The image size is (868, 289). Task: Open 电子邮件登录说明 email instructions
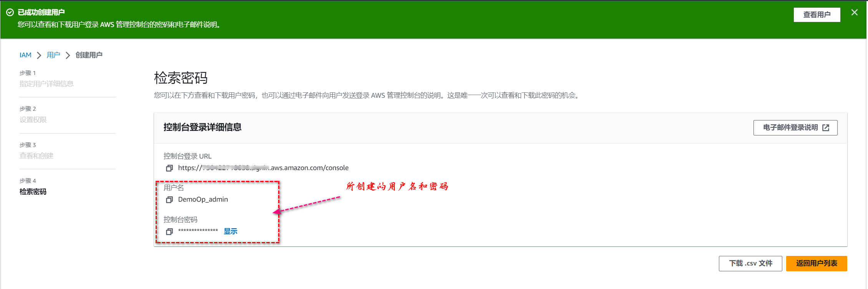(x=795, y=128)
